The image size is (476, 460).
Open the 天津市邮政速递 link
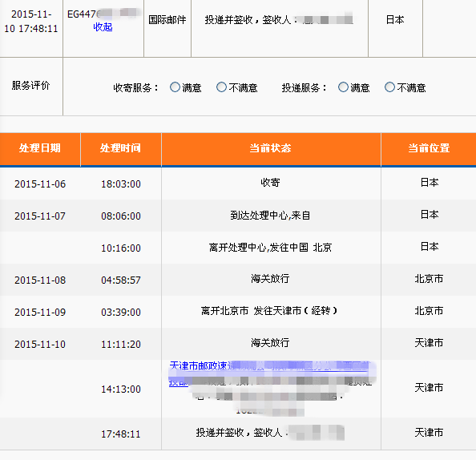coord(269,366)
